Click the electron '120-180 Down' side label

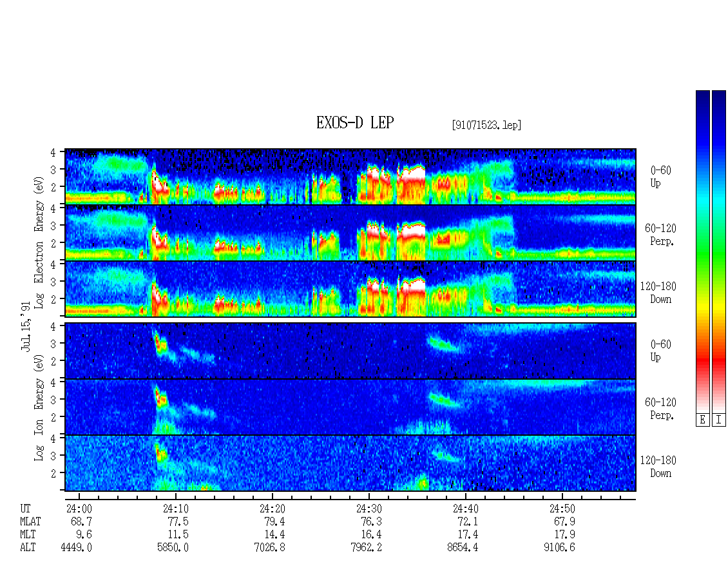(x=658, y=293)
